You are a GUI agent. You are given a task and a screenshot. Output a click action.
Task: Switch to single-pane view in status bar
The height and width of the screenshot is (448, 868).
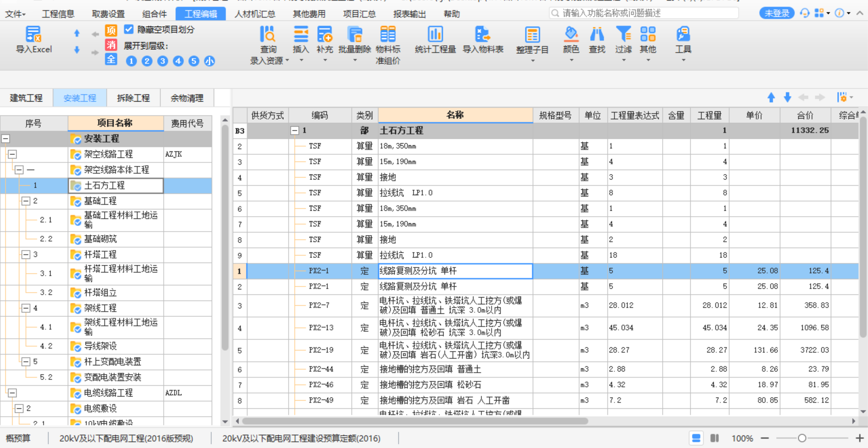(696, 438)
